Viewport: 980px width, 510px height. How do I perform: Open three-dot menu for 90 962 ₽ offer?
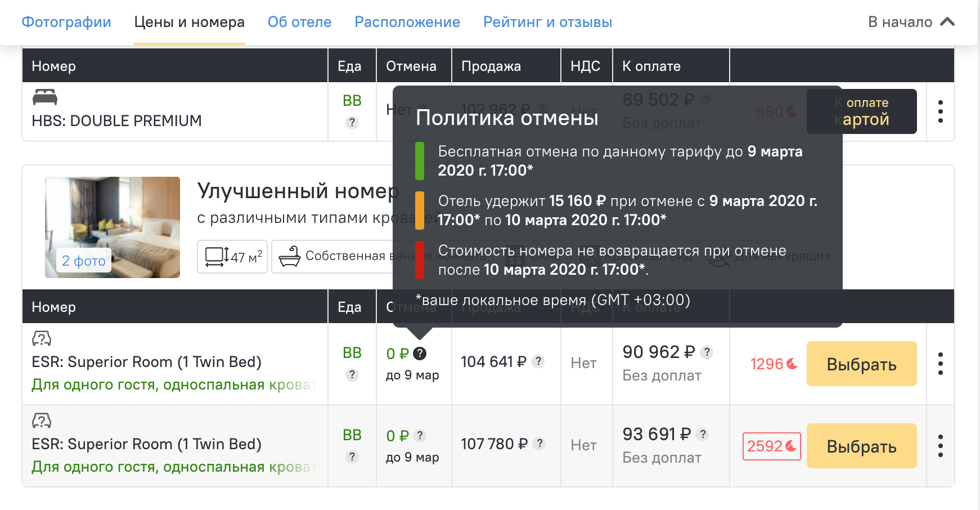point(940,364)
